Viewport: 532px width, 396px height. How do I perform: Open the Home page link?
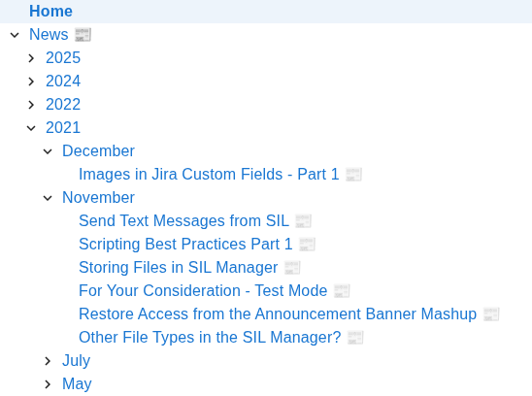pyautogui.click(x=50, y=11)
